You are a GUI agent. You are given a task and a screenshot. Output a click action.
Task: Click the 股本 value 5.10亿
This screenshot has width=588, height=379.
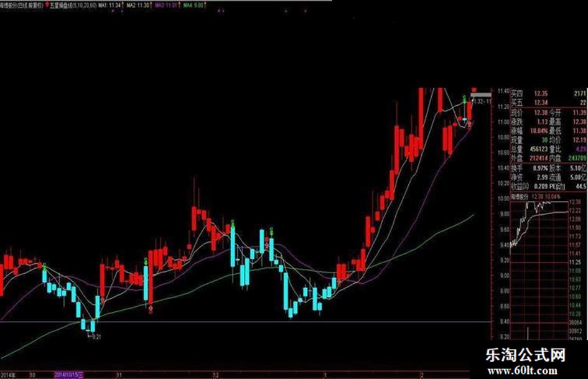click(x=579, y=168)
